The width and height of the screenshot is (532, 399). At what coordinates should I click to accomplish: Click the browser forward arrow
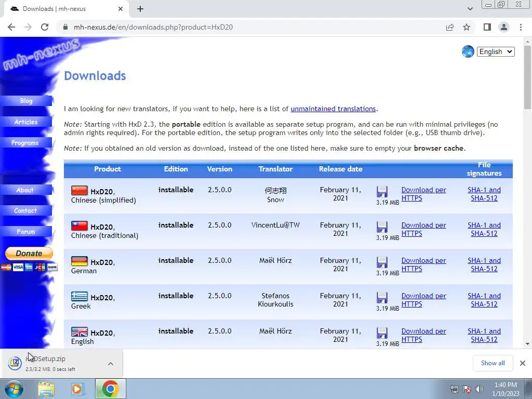tap(28, 27)
